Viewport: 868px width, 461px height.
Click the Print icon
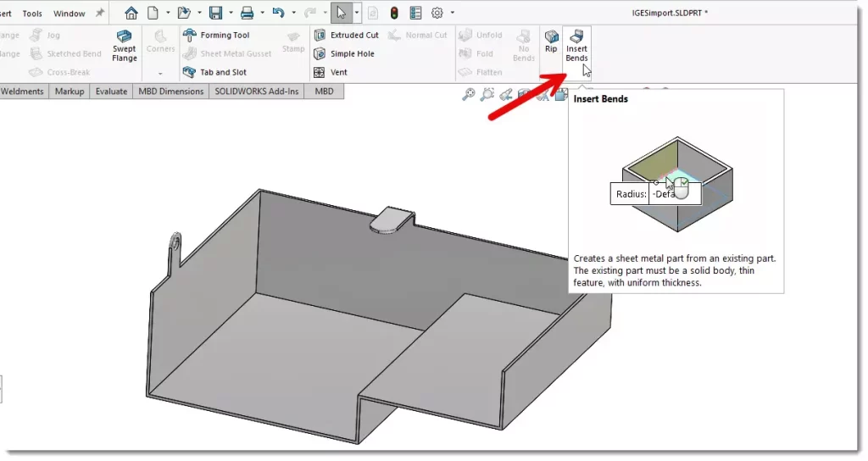(x=247, y=13)
